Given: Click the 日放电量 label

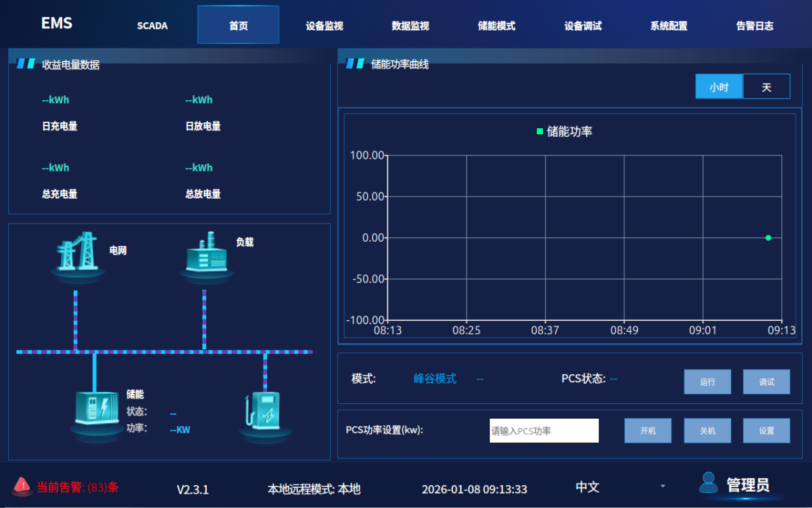Looking at the screenshot, I should click(203, 126).
